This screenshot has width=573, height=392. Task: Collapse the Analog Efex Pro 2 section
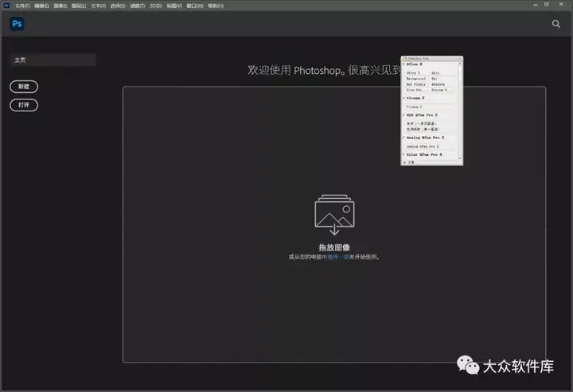pos(403,138)
